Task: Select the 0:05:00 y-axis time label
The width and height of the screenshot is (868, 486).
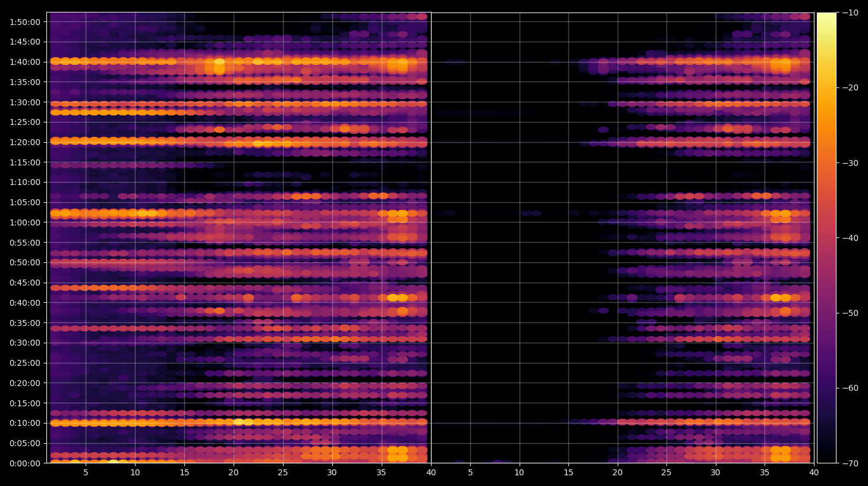Action: tap(25, 443)
